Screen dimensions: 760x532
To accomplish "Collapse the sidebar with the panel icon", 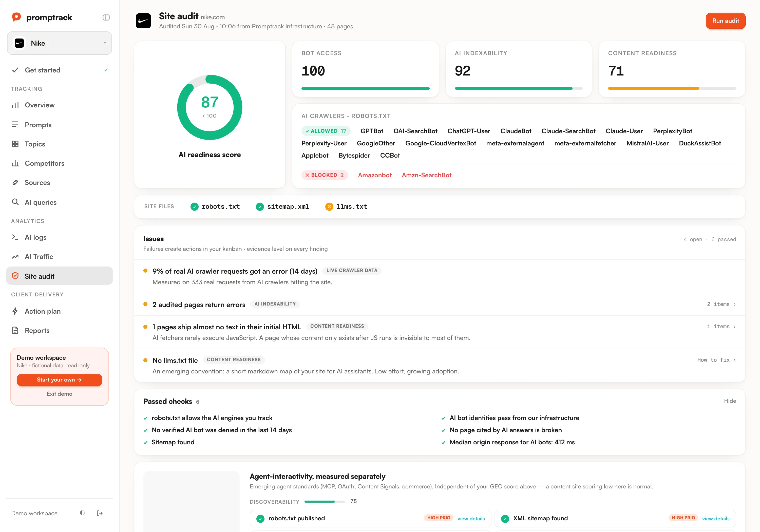I will tap(106, 17).
